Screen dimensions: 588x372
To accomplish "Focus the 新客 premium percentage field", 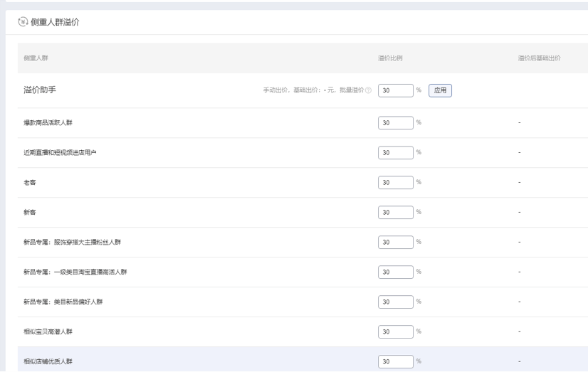I will tap(395, 213).
